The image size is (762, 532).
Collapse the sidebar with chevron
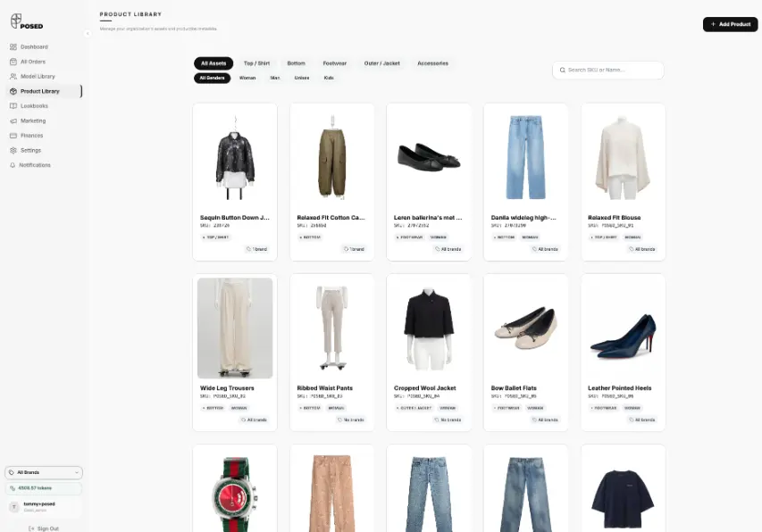click(x=88, y=34)
